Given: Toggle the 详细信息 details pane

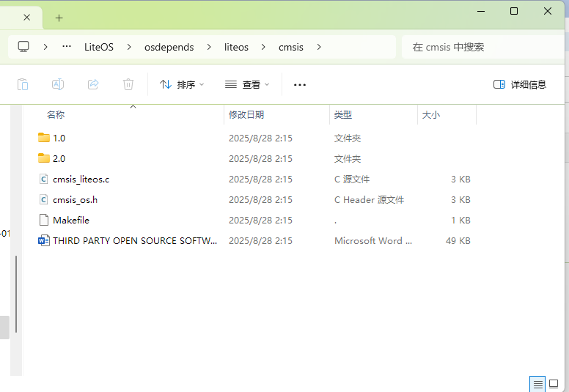Looking at the screenshot, I should click(520, 84).
